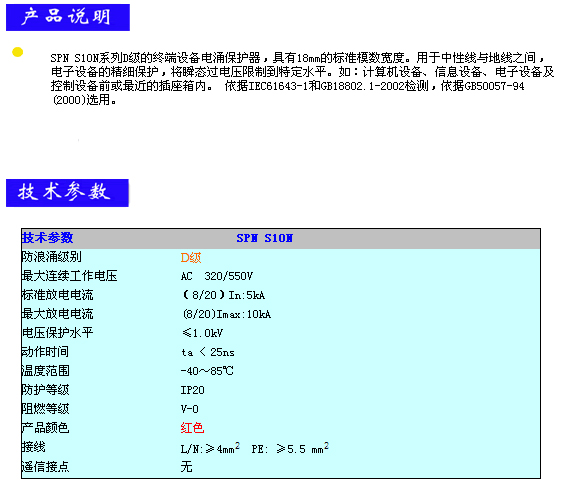
Task: Click the 标准放电电流 row label
Action: tap(58, 295)
